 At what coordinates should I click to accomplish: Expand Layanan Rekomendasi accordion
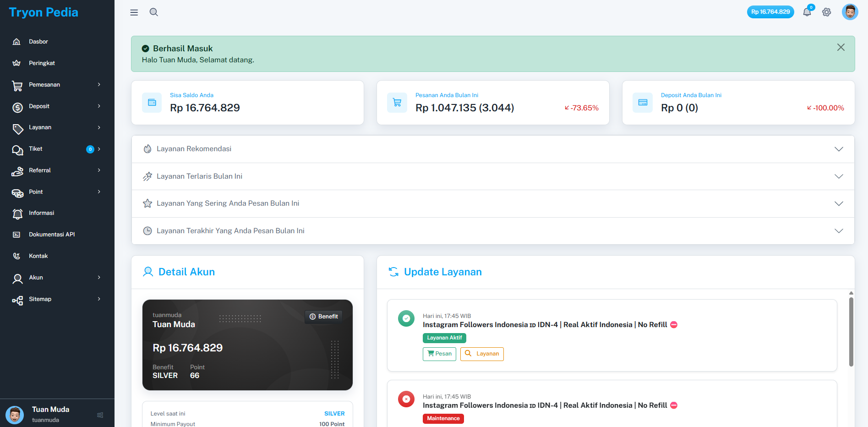click(x=493, y=149)
